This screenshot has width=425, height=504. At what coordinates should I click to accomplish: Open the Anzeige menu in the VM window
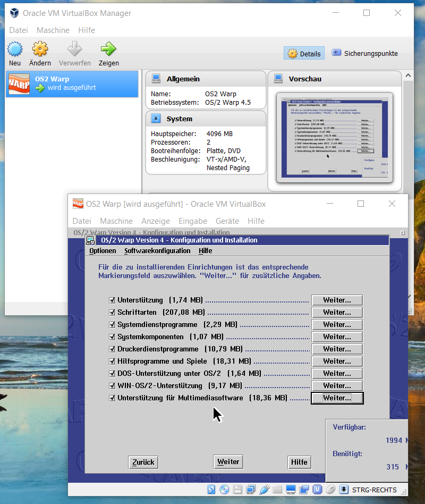click(156, 221)
